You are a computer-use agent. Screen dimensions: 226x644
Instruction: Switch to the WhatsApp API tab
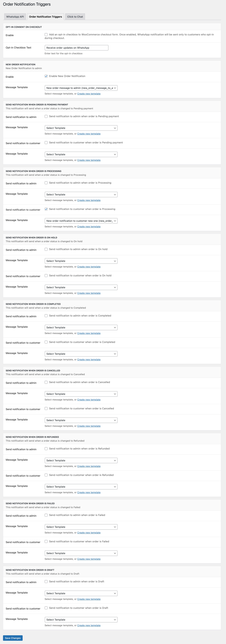tap(15, 17)
